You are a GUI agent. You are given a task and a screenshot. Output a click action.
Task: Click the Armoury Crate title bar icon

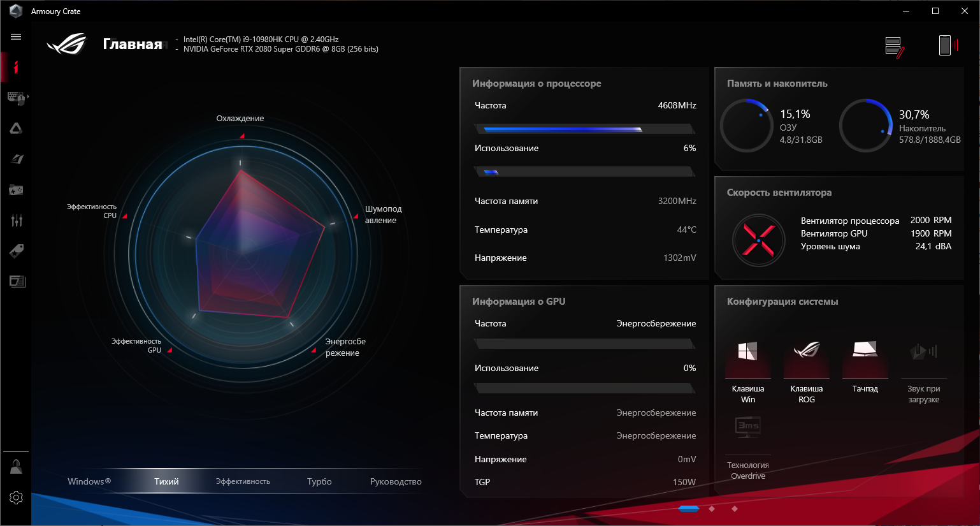coord(16,11)
